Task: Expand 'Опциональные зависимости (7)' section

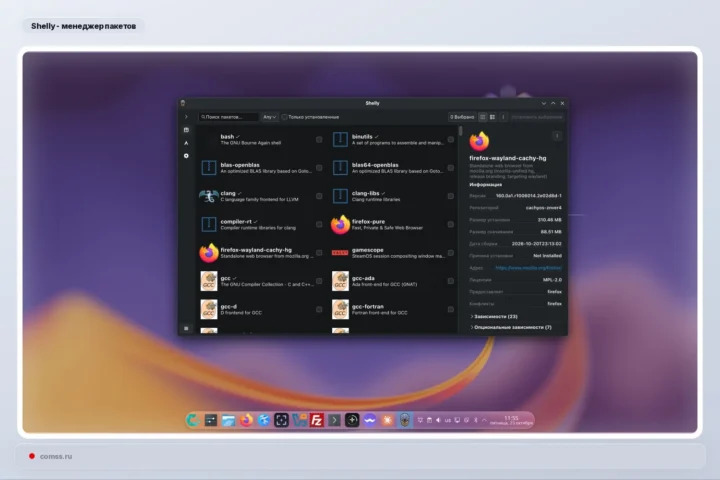Action: (511, 328)
